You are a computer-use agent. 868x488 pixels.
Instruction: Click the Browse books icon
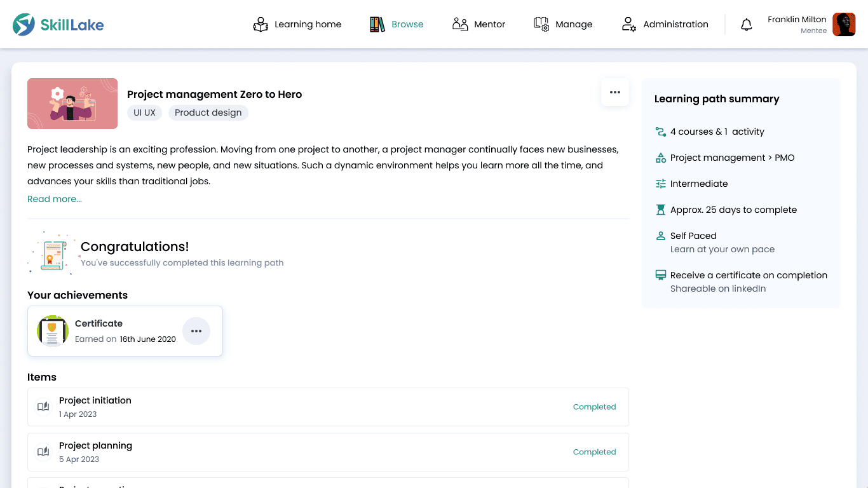point(377,24)
